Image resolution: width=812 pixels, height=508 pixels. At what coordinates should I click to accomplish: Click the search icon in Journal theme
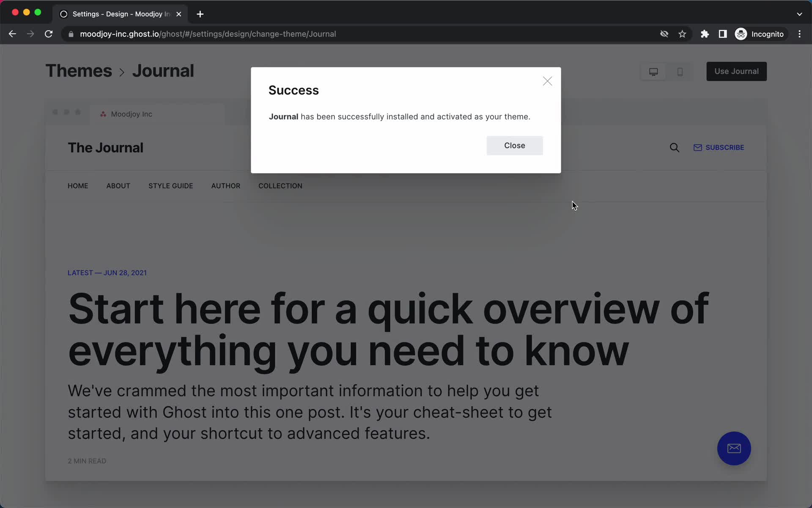pyautogui.click(x=675, y=147)
